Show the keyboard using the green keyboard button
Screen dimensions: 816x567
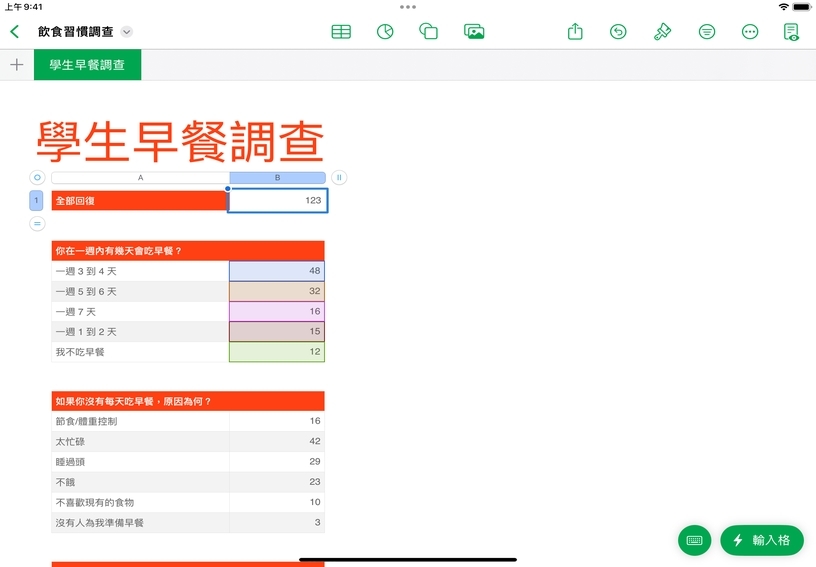694,540
